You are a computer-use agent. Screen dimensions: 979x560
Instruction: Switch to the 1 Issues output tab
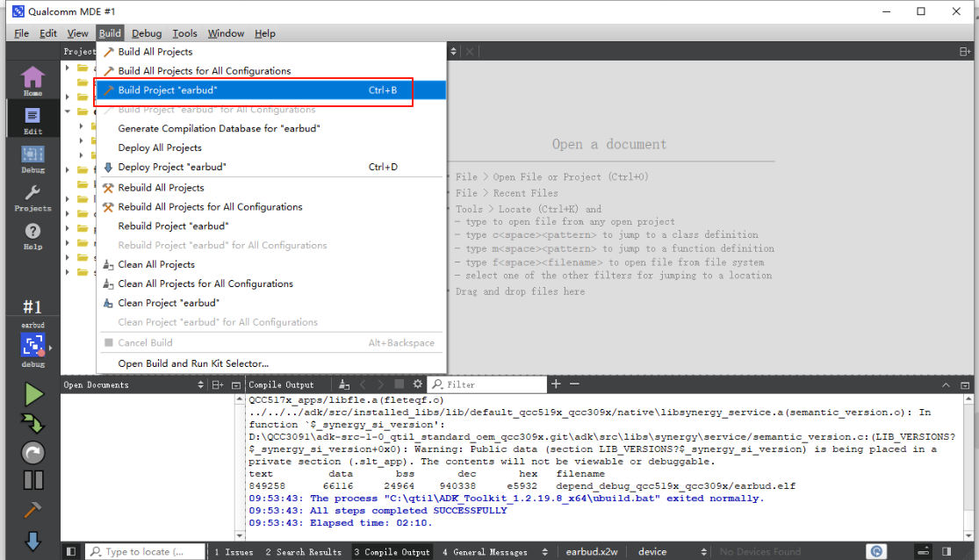pos(234,552)
